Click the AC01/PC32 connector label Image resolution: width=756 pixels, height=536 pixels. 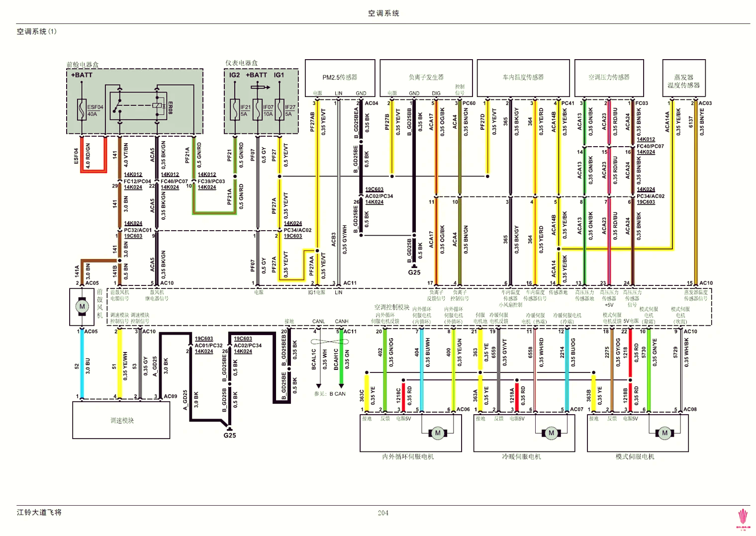click(x=208, y=346)
